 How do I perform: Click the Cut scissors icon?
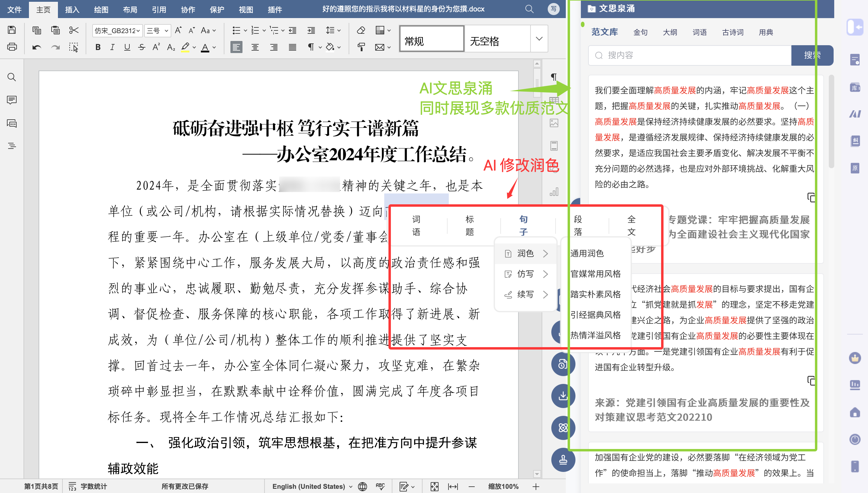point(74,30)
